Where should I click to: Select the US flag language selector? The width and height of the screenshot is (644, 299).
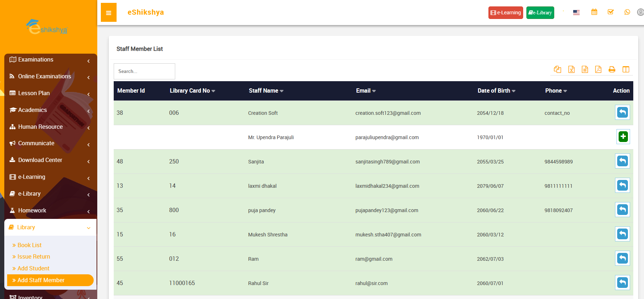pyautogui.click(x=576, y=13)
